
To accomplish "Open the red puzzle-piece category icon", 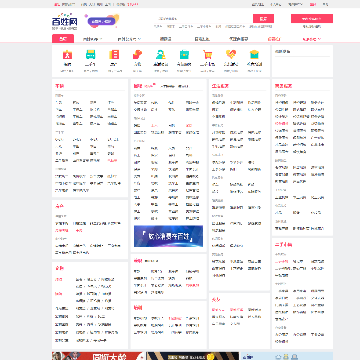I will (137, 54).
